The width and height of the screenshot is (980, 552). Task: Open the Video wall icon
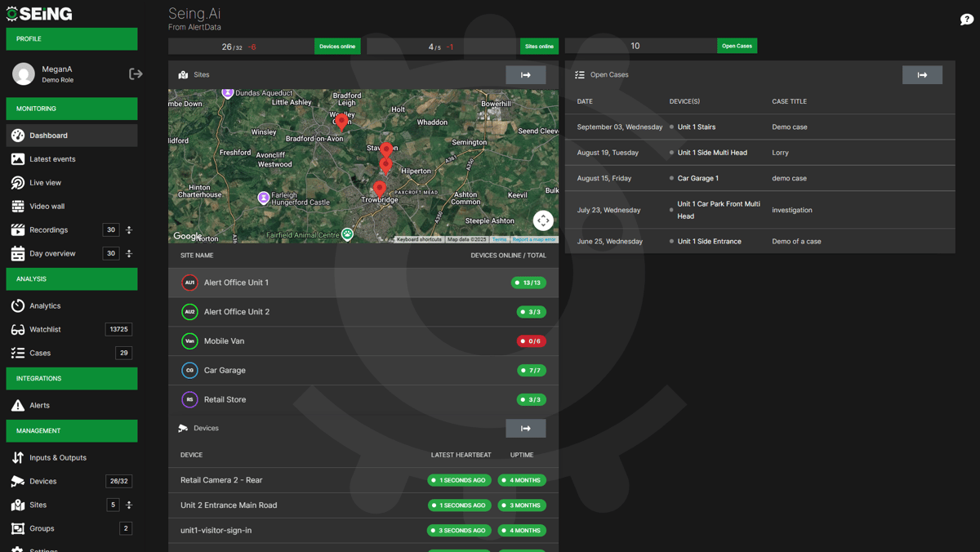pos(18,207)
